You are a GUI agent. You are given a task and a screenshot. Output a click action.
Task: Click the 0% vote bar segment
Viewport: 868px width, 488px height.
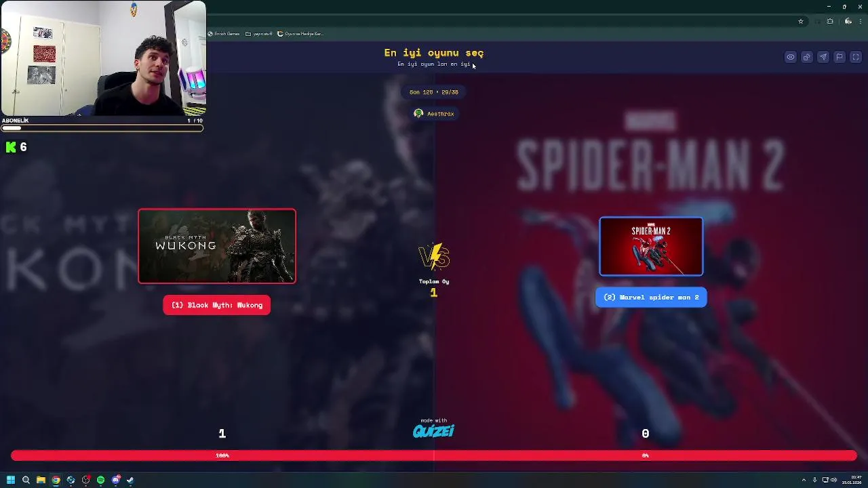646,455
